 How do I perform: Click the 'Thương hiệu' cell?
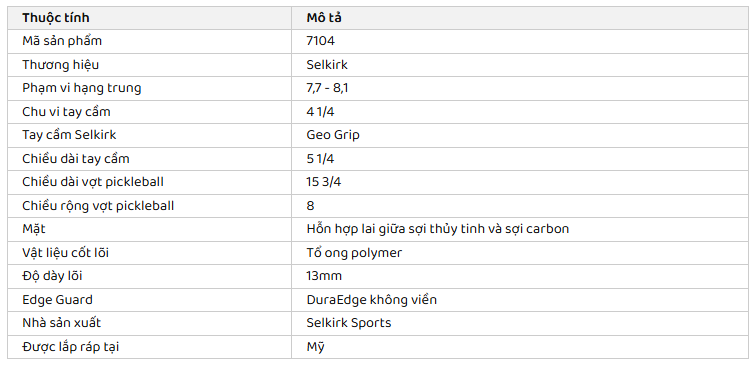149,65
